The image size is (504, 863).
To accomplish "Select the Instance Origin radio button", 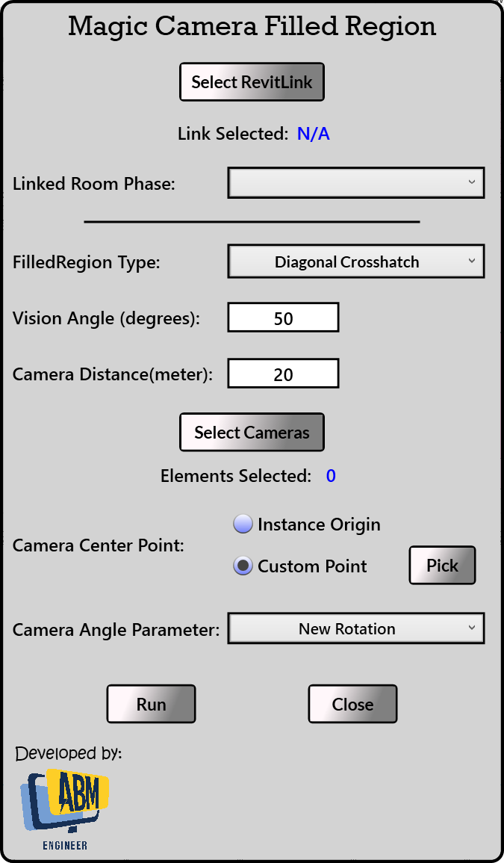I will tap(243, 525).
